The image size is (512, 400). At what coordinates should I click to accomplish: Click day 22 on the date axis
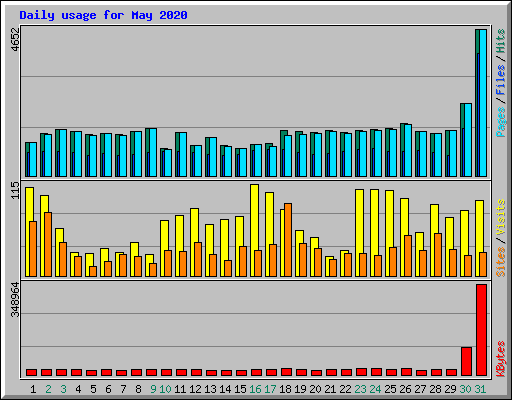[345, 389]
